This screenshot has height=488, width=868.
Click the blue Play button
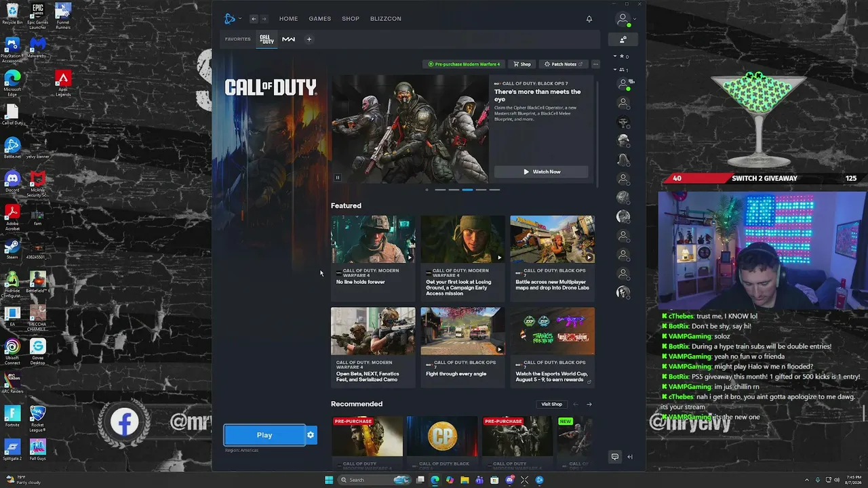pyautogui.click(x=264, y=435)
